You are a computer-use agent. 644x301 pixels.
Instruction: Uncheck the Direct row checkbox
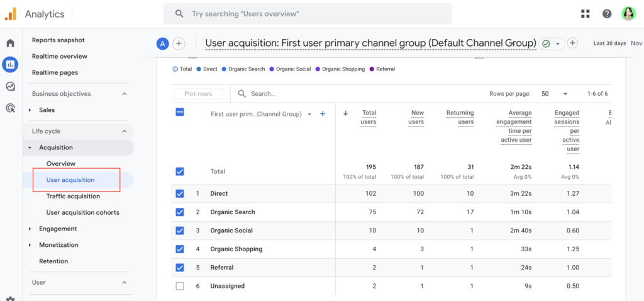(x=179, y=194)
